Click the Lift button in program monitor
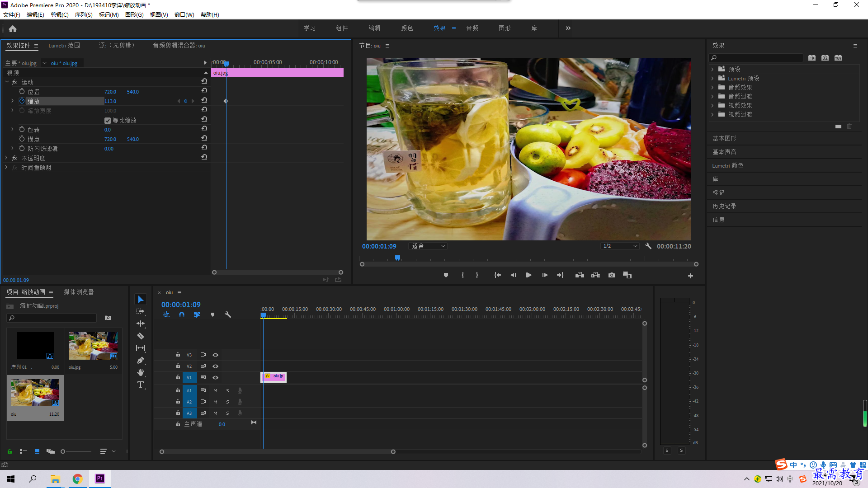Screen dimensions: 868x488 point(580,275)
